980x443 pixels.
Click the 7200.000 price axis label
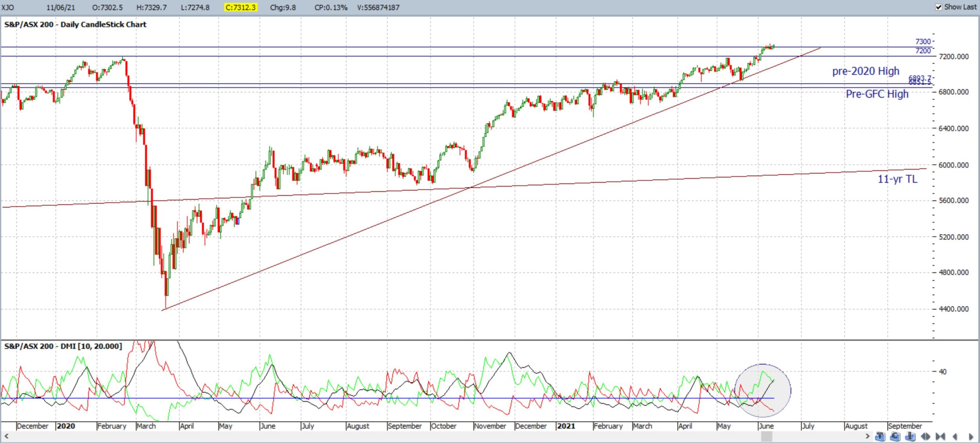pos(953,57)
